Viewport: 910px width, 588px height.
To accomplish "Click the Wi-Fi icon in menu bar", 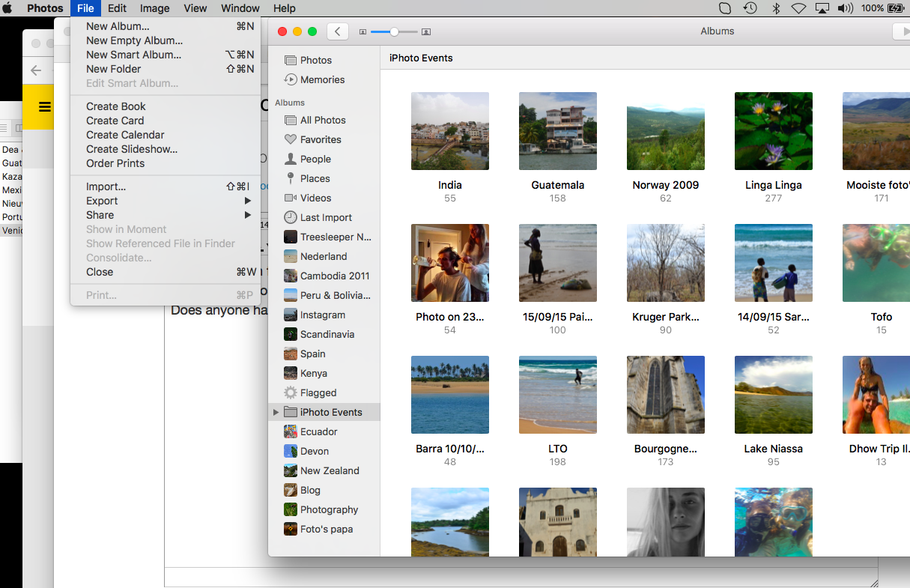I will [798, 8].
